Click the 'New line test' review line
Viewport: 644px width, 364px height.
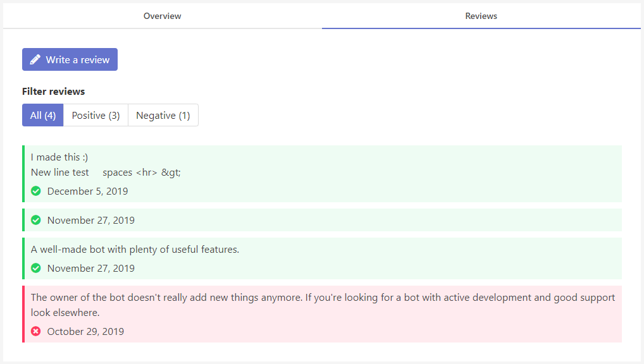[106, 173]
